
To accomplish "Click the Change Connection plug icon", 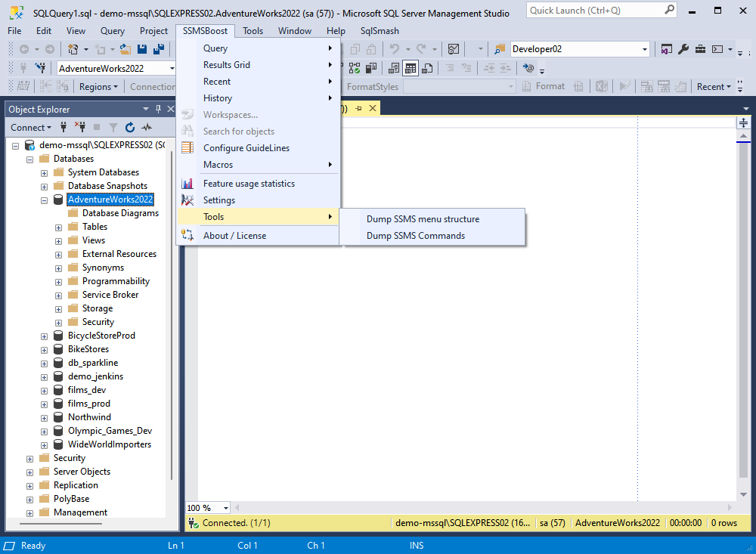I will coord(41,68).
